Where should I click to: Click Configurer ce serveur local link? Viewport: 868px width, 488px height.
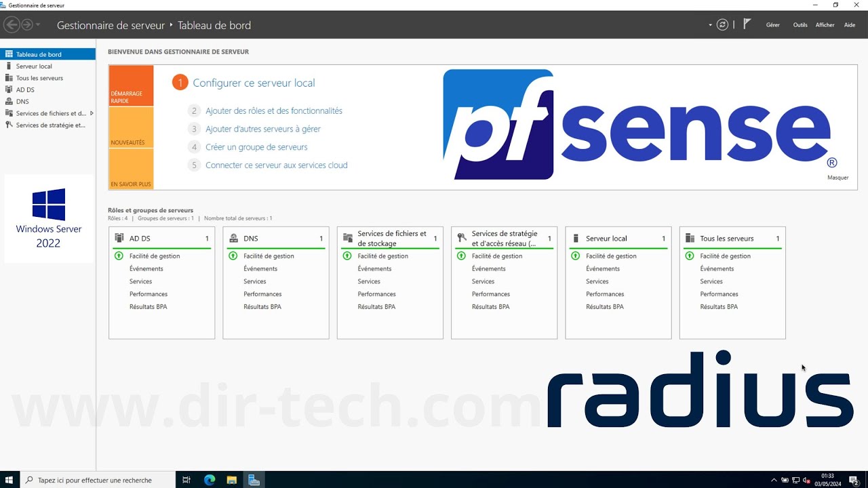tap(254, 83)
